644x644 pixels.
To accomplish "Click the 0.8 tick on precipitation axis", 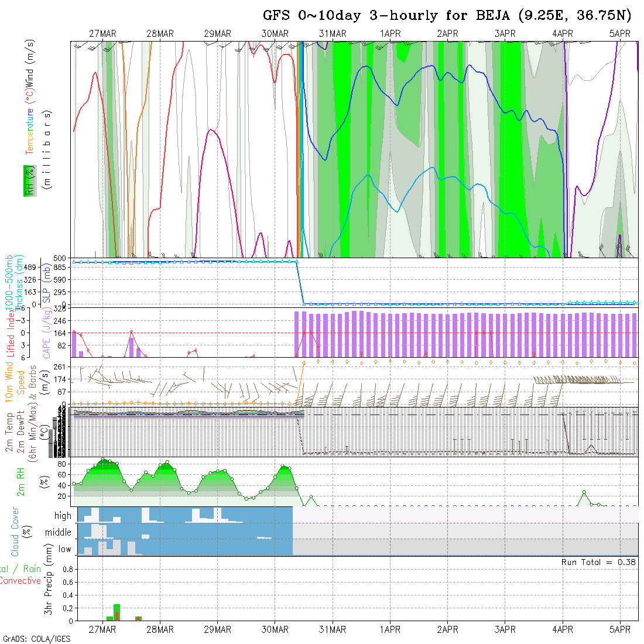I will point(67,569).
